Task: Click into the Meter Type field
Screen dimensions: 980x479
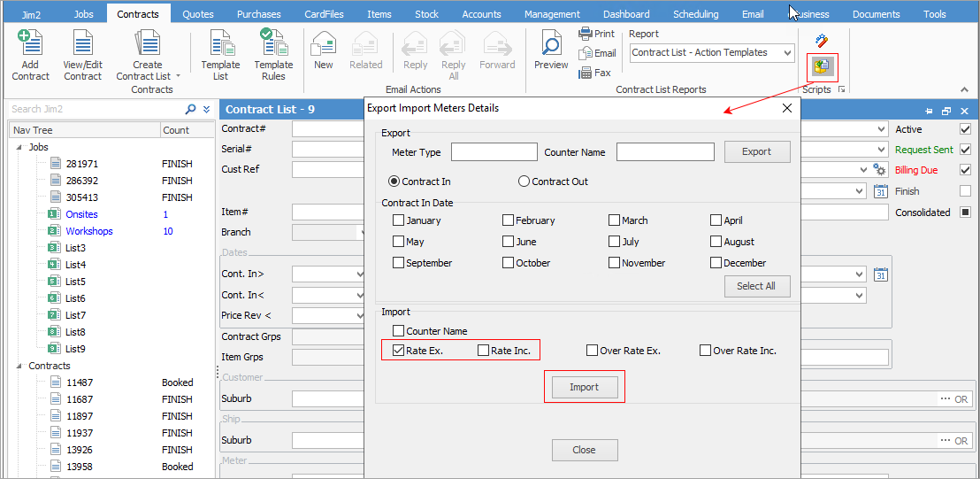Action: pos(494,152)
